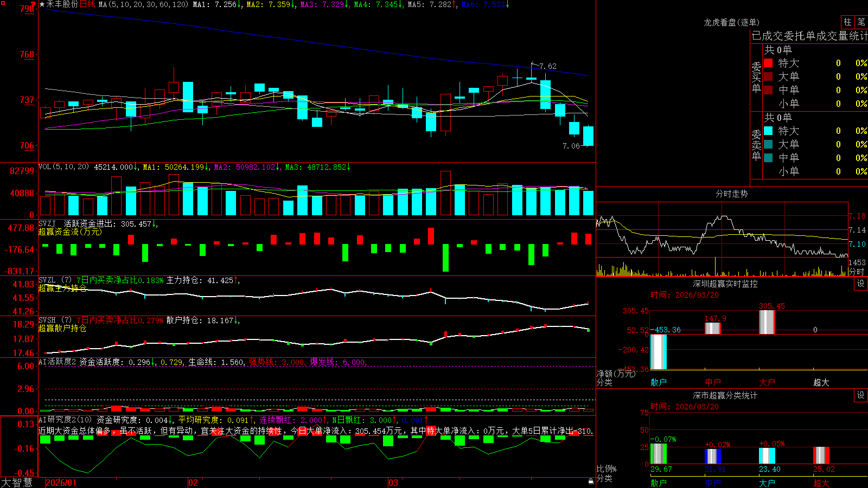Click the 深市超赢分类统计 title
This screenshot has width=868, height=488.
pos(725,395)
